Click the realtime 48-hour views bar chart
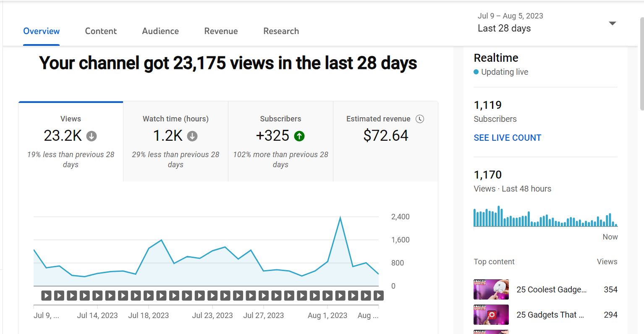 click(545, 217)
